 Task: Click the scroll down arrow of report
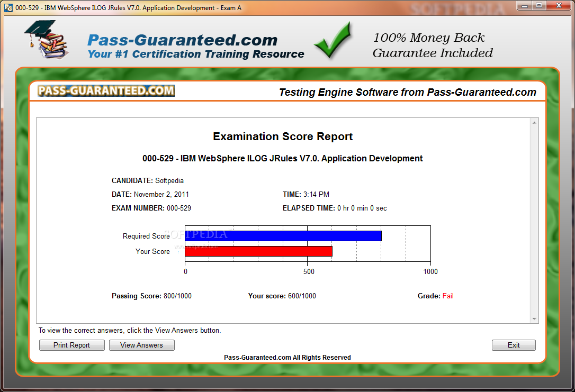pos(534,318)
